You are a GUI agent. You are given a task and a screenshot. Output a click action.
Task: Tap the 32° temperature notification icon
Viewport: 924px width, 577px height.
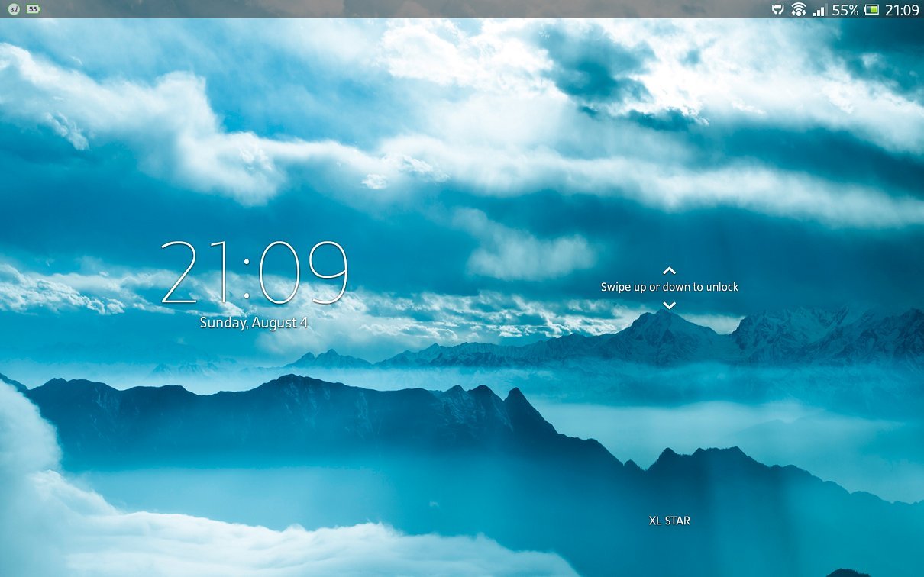coord(13,9)
